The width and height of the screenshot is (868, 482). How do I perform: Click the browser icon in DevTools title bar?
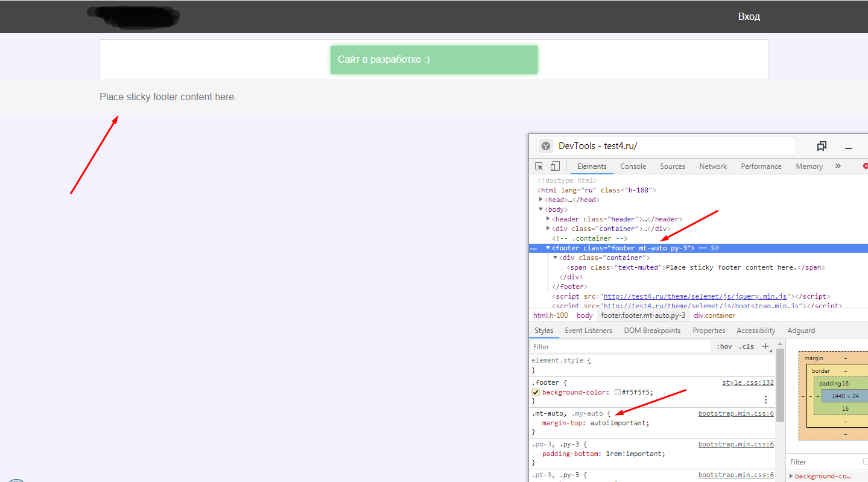pos(546,146)
